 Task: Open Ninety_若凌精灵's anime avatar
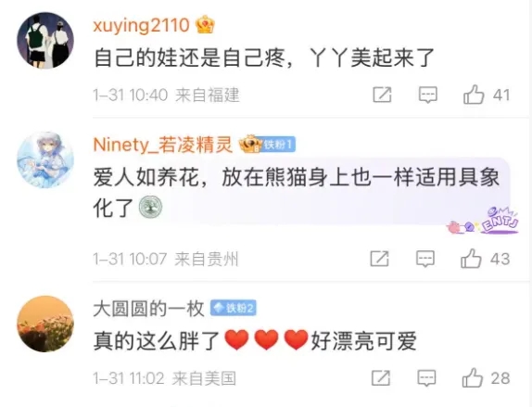click(x=45, y=159)
